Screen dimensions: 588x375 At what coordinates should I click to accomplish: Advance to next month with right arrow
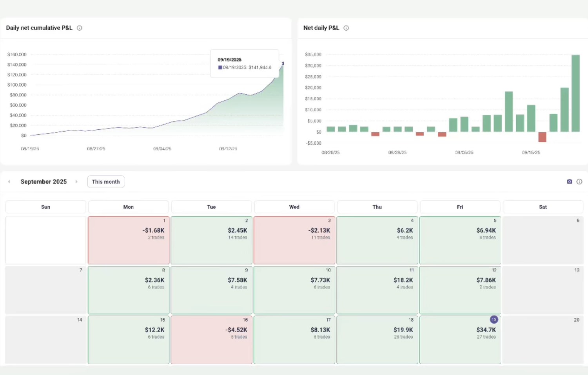tap(76, 181)
